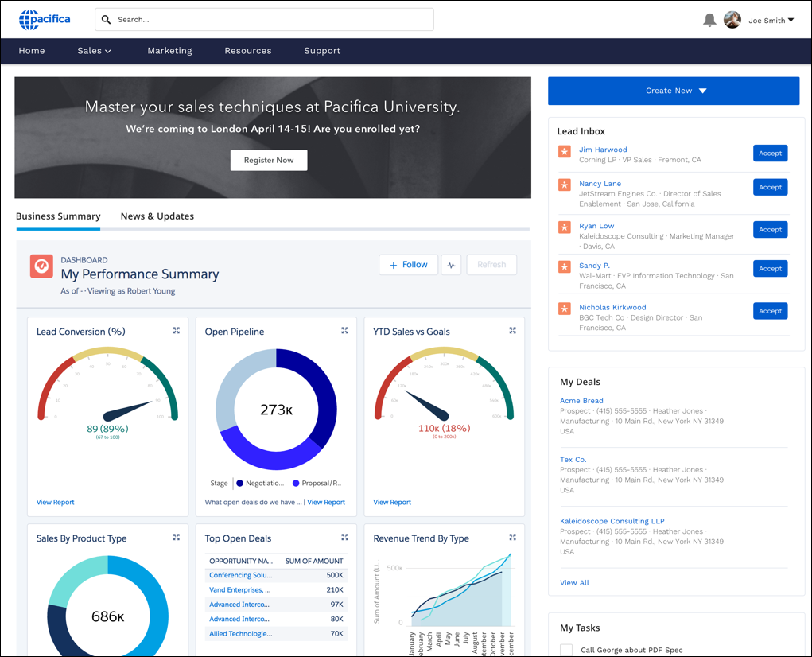Click the star icon beside Jim Harwood

(x=564, y=151)
